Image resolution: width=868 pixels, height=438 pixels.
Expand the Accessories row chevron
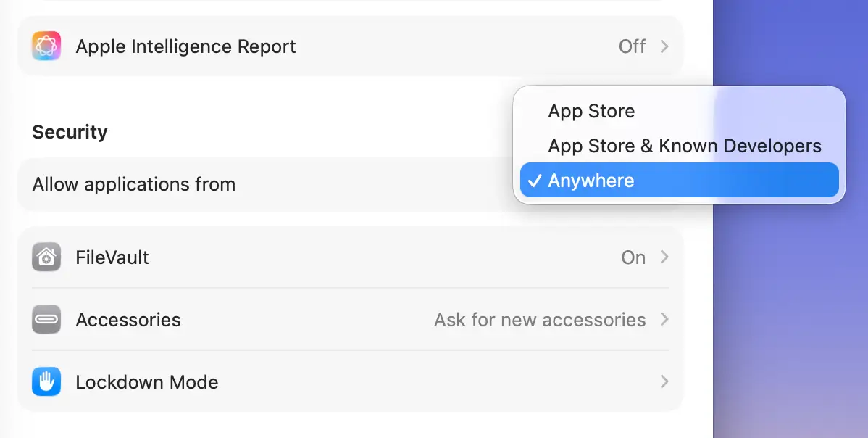coord(664,320)
